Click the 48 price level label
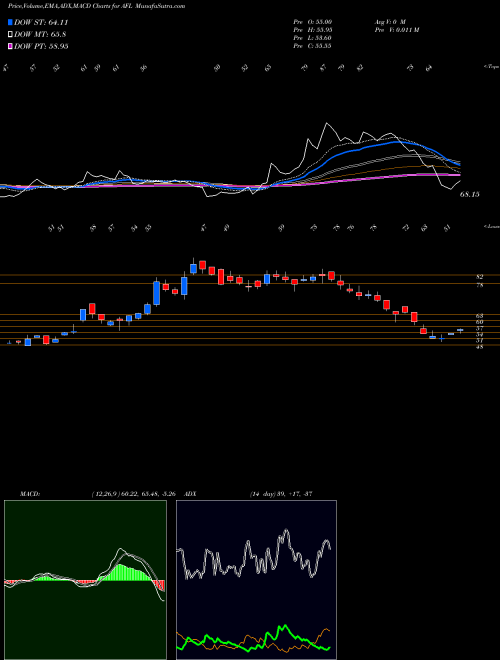This screenshot has height=660, width=500. (x=479, y=347)
